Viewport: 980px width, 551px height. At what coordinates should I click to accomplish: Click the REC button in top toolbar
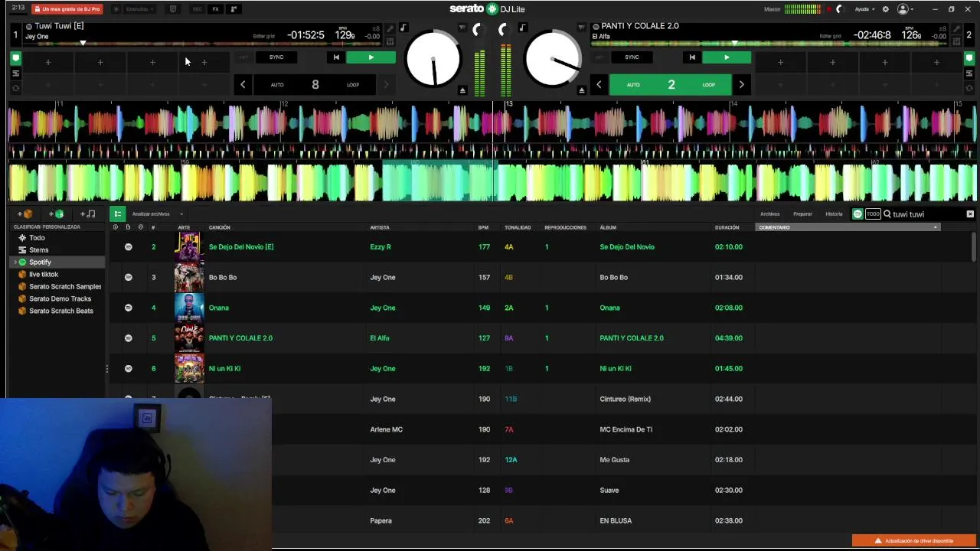coord(197,9)
